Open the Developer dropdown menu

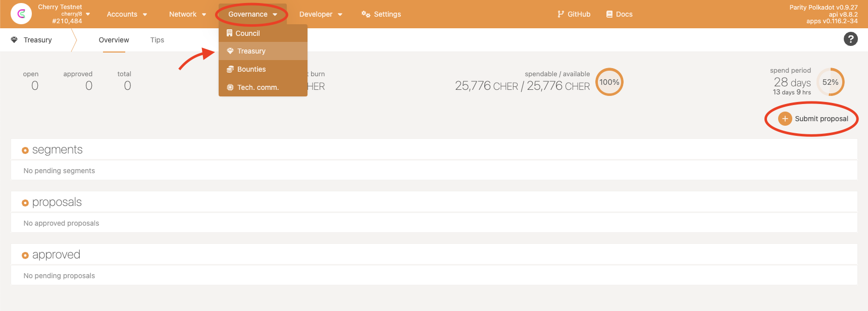click(x=321, y=14)
